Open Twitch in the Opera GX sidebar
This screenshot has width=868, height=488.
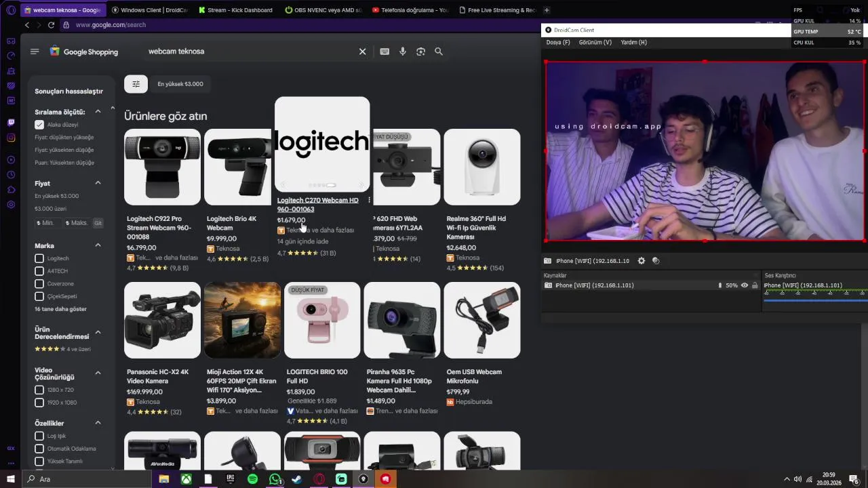tap(11, 123)
